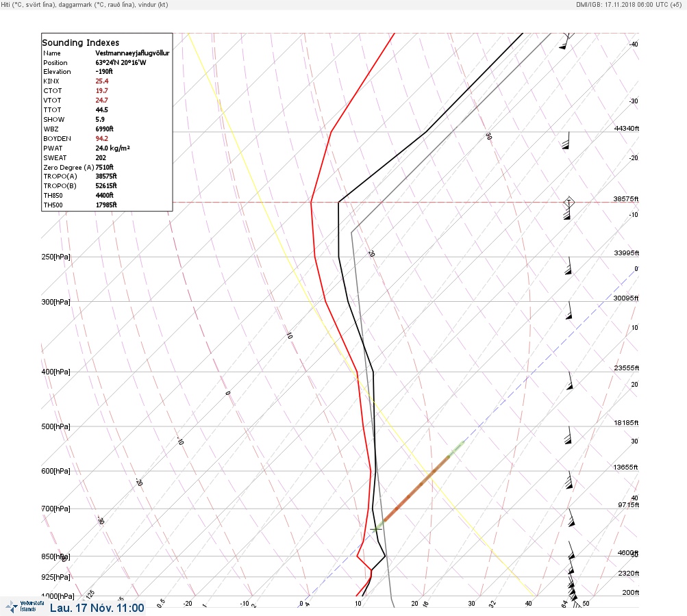Click the orange freezing-level segment on the chart
The height and width of the screenshot is (616, 687).
[x=416, y=488]
